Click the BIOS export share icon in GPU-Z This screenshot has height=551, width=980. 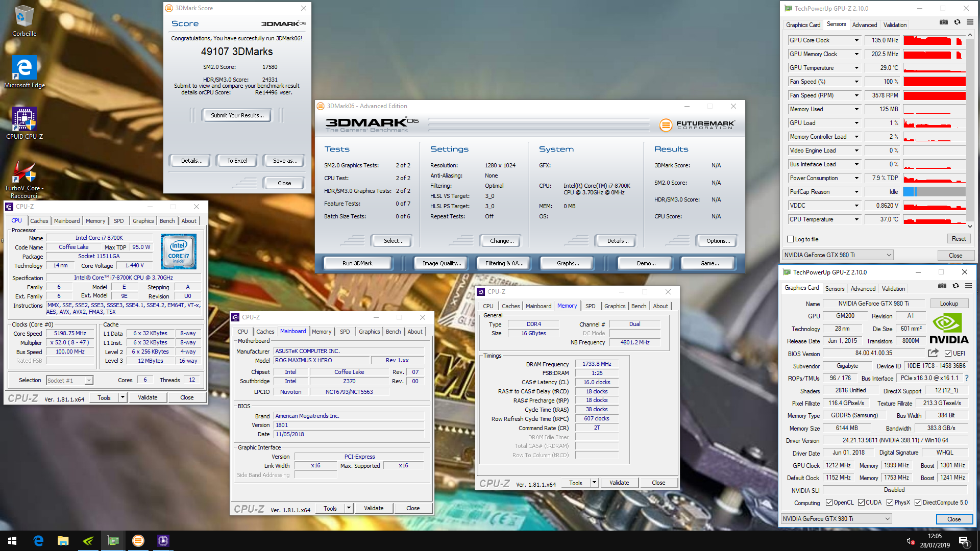coord(934,353)
